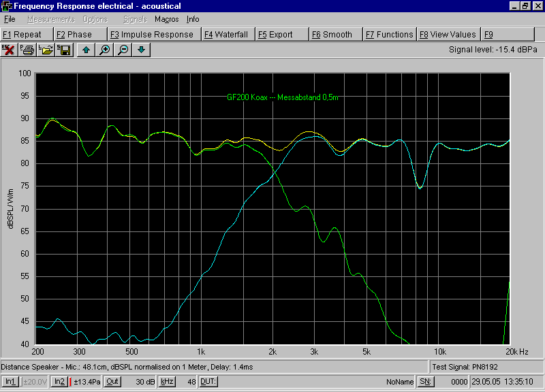
Task: Click the print icon
Action: tap(28, 50)
